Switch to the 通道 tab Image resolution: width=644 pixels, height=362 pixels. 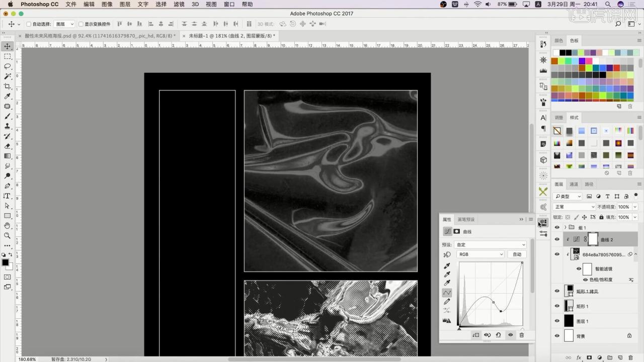tap(574, 185)
